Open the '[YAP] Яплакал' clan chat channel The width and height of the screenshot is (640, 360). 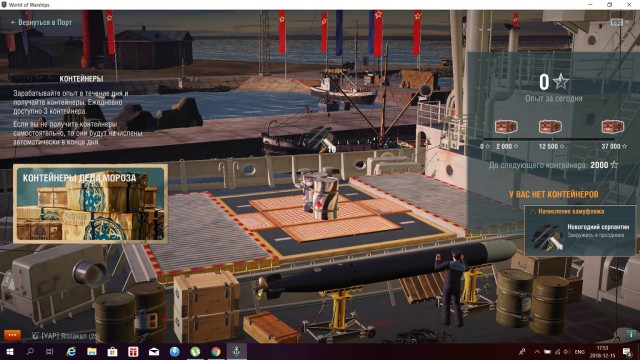pos(66,336)
